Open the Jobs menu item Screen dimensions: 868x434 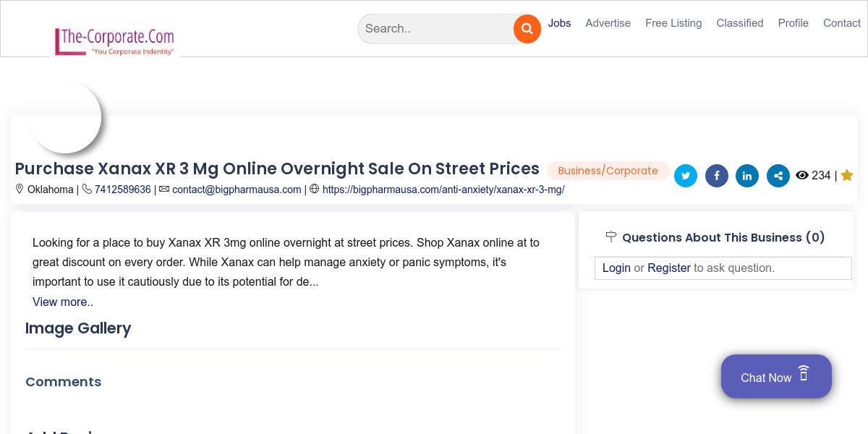(559, 23)
